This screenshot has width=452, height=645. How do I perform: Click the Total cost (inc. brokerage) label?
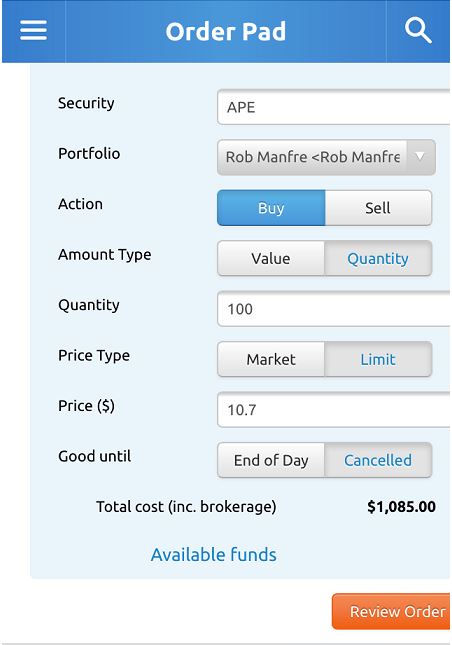(x=186, y=506)
